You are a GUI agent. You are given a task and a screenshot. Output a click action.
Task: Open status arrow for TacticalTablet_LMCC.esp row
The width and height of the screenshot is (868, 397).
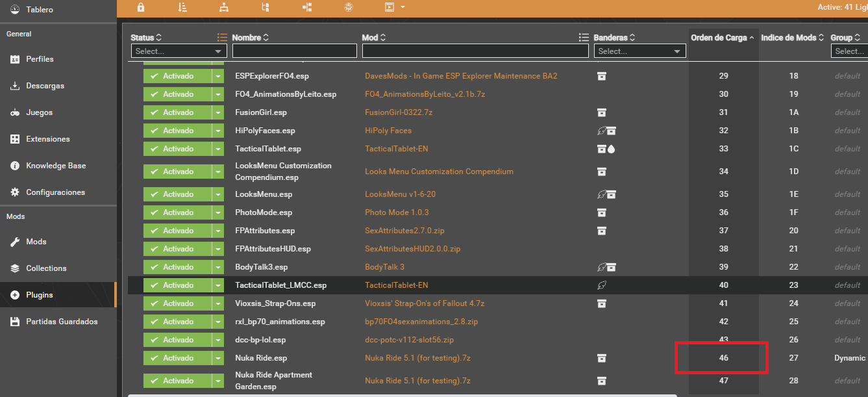217,285
